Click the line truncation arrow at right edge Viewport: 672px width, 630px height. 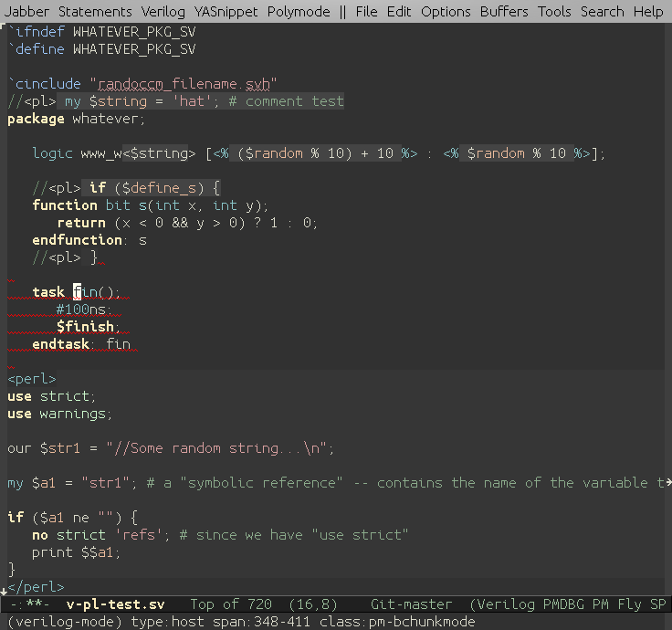pos(667,482)
